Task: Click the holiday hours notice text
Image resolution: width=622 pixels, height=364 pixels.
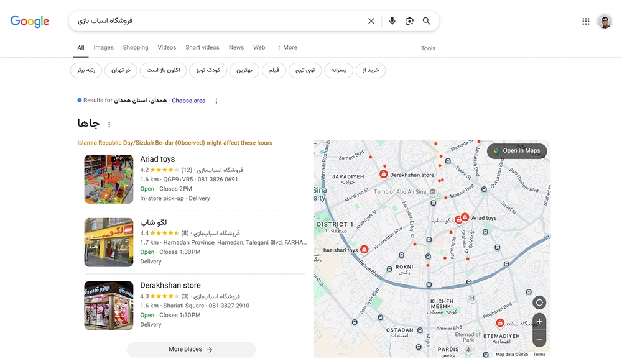Action: point(175,143)
